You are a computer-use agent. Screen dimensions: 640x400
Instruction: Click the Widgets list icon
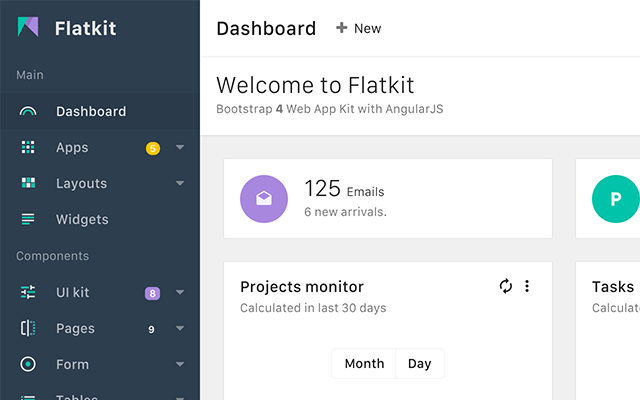point(28,220)
